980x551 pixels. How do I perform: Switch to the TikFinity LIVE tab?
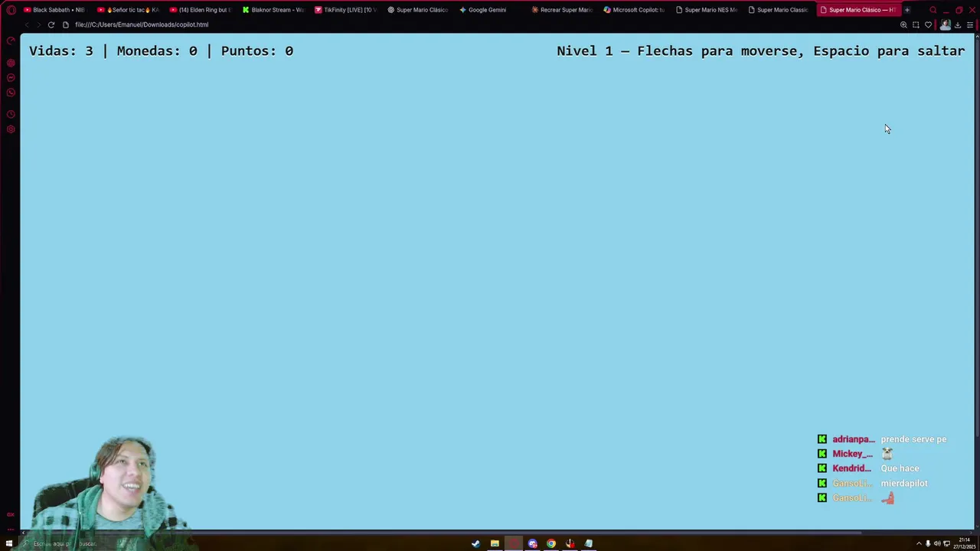point(345,10)
